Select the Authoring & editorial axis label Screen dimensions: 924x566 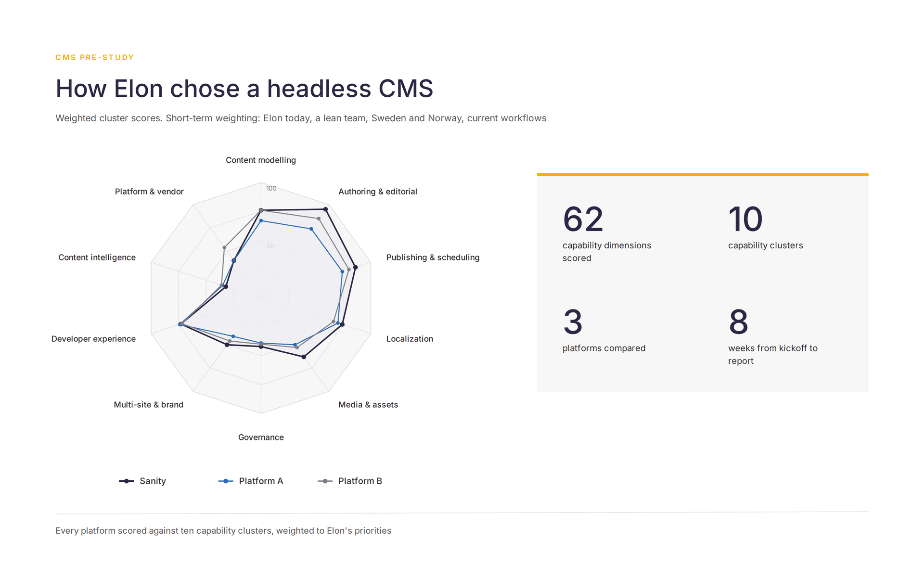(x=378, y=192)
